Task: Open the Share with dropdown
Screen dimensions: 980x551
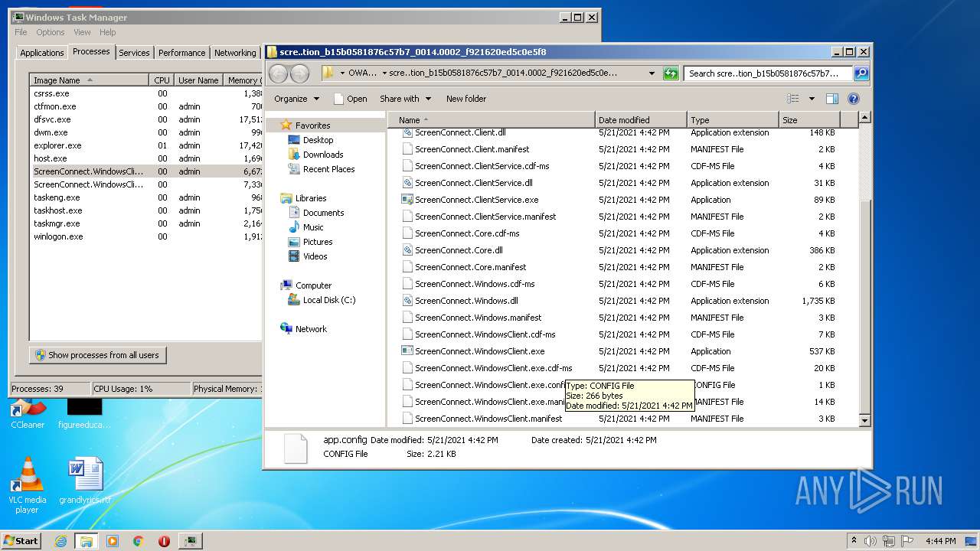Action: [x=406, y=99]
